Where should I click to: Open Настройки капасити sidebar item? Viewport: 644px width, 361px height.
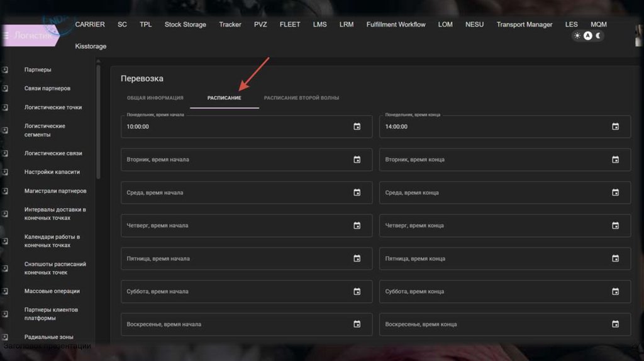[52, 172]
